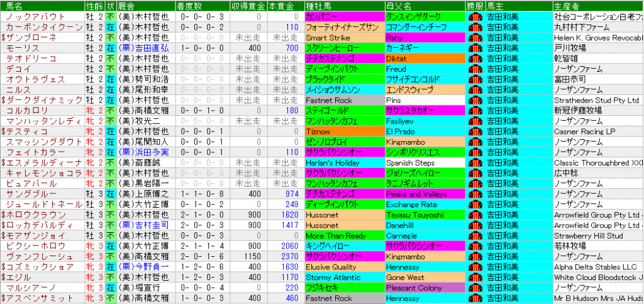Click the 不 status cell for マルシアーノ

tap(111, 288)
